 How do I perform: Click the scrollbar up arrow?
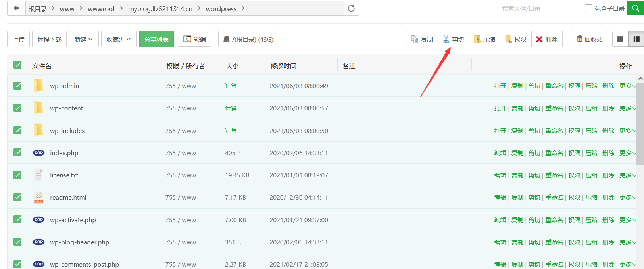coord(640,79)
